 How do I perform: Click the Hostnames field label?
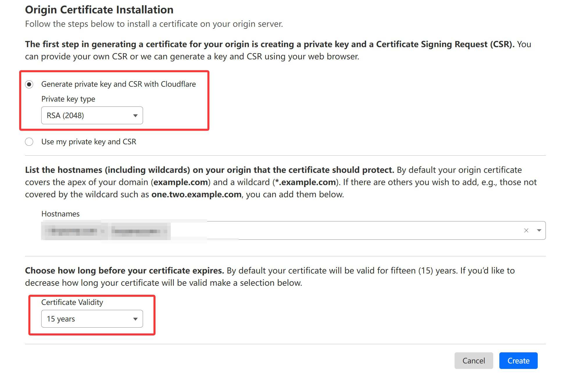point(60,214)
